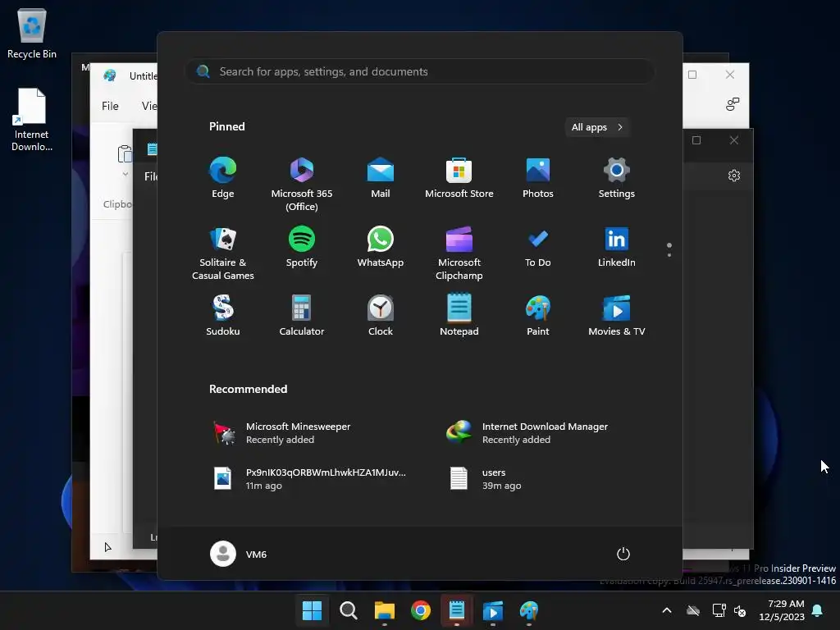Switch to Paint on the taskbar
The image size is (840, 630).
click(529, 610)
